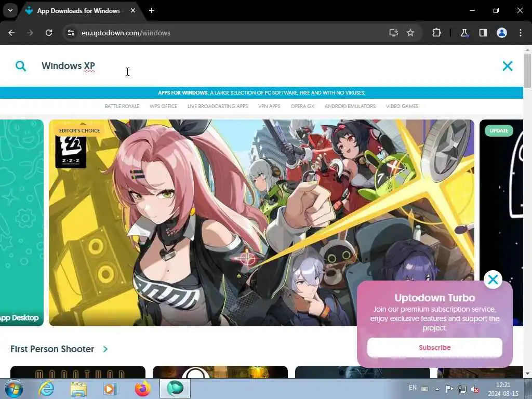Screen dimensions: 532x399
Task: Expand First Person Shooter chevron arrow
Action: click(x=105, y=349)
